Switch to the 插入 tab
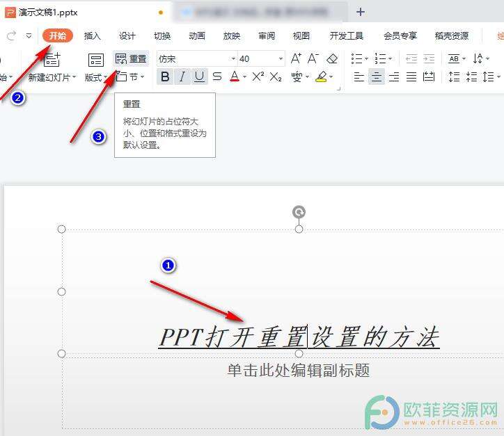 93,36
